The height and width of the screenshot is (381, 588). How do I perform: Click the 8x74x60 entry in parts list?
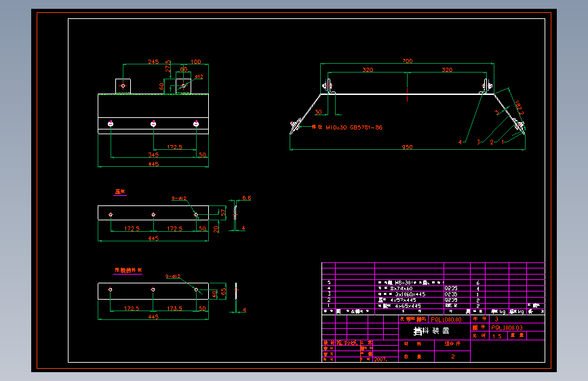click(x=401, y=288)
